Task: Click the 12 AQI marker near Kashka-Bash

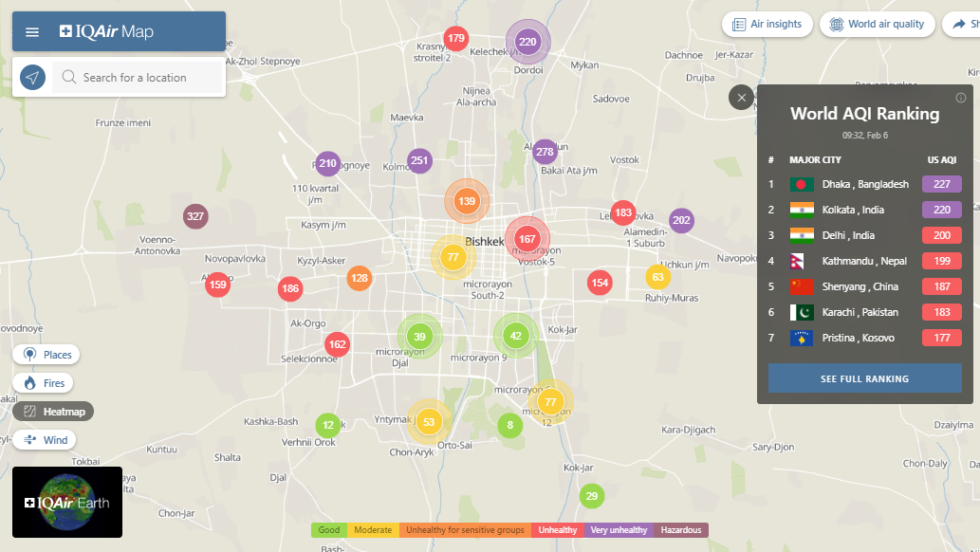Action: point(327,425)
